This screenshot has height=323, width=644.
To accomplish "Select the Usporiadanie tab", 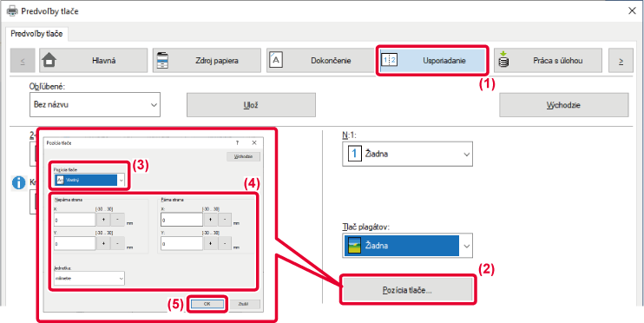I will tap(431, 61).
